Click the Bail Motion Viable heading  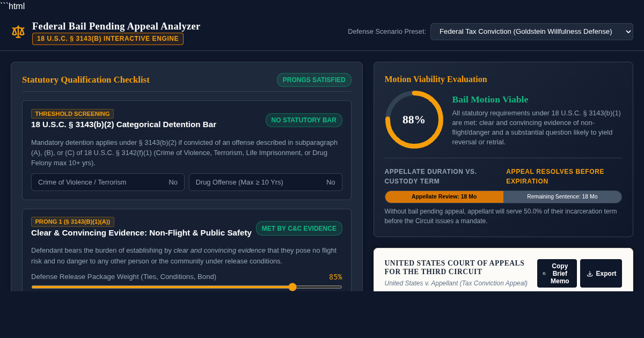(490, 99)
